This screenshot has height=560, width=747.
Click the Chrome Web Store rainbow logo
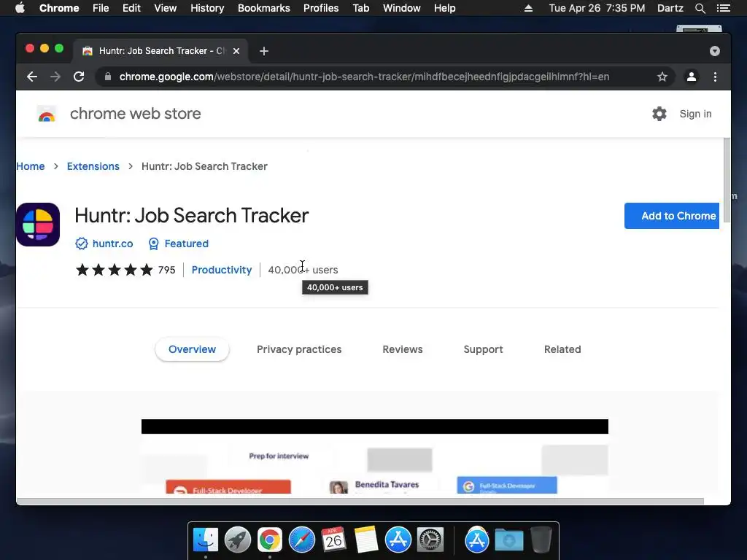[x=47, y=114]
